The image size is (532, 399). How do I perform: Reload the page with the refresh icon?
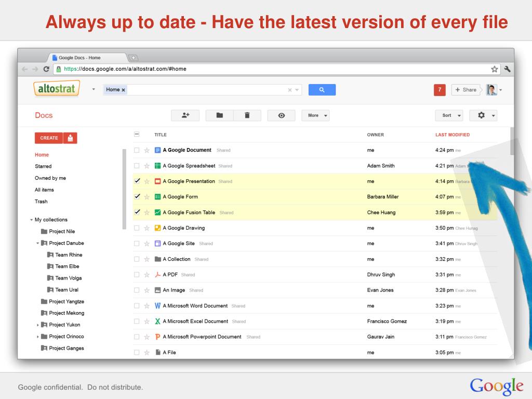[x=46, y=69]
